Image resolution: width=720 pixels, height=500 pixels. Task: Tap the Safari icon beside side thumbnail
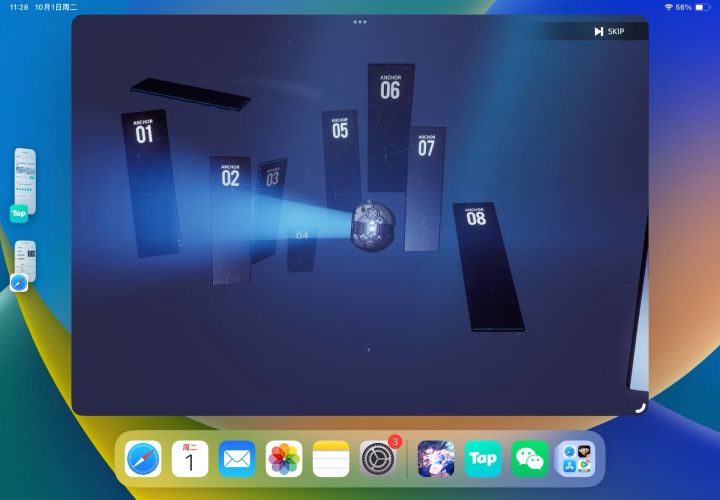click(x=19, y=283)
